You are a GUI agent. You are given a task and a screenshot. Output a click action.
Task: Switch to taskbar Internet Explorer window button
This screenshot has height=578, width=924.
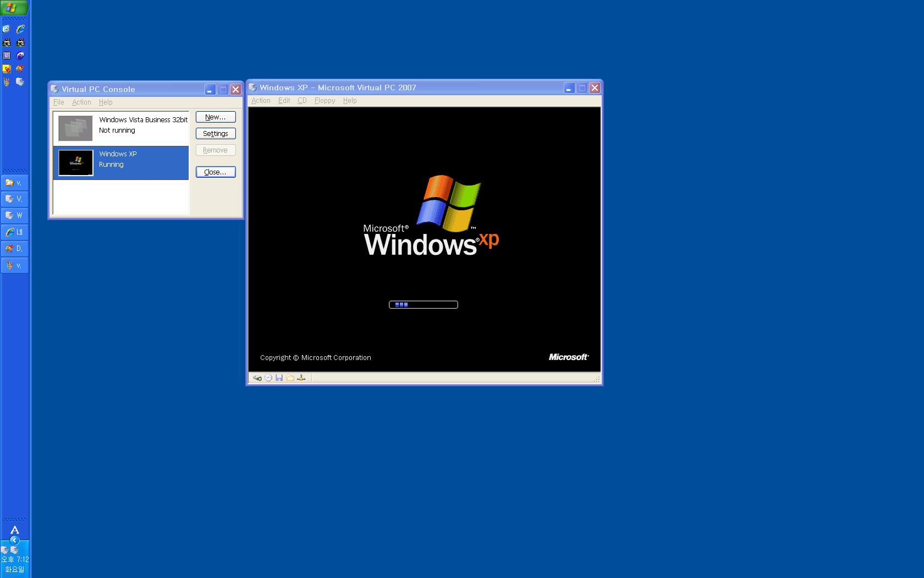click(14, 232)
